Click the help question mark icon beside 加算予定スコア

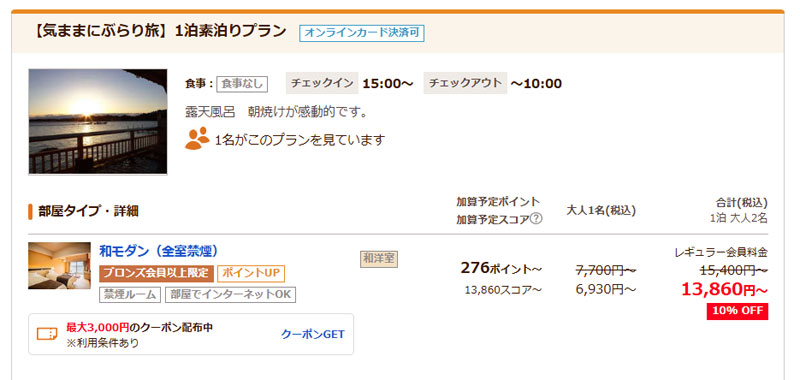click(x=536, y=219)
